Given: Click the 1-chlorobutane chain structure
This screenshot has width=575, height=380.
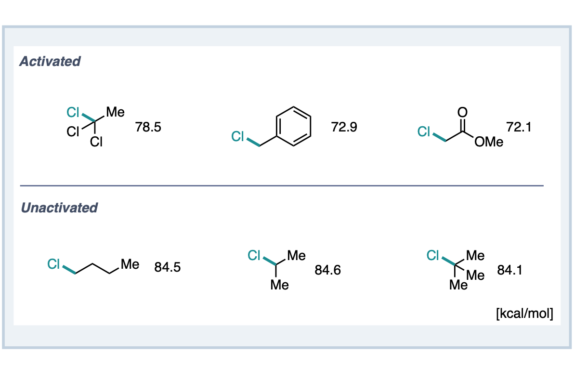Looking at the screenshot, I should [93, 265].
